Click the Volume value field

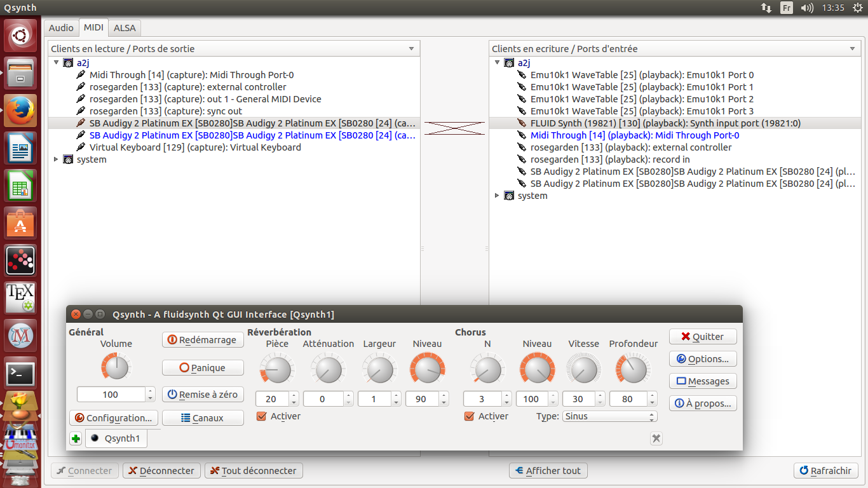[x=111, y=395]
